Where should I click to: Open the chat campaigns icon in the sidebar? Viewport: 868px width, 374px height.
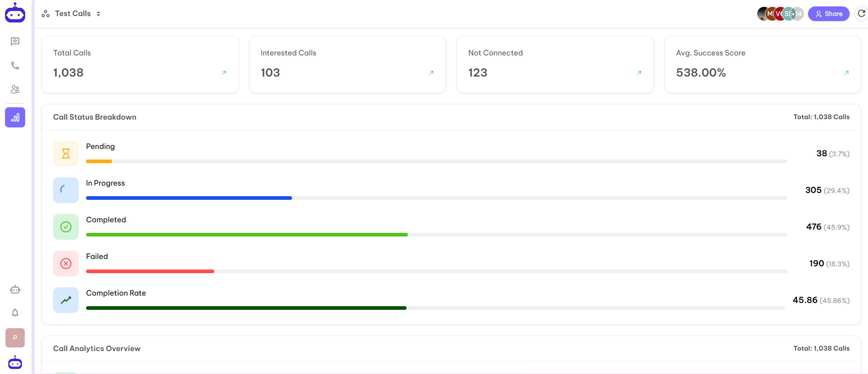point(15,41)
